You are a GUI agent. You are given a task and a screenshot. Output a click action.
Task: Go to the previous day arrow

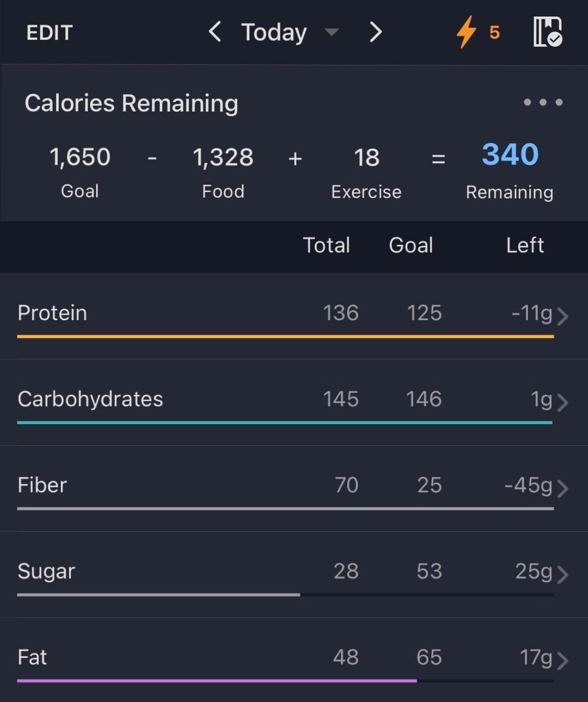point(215,32)
